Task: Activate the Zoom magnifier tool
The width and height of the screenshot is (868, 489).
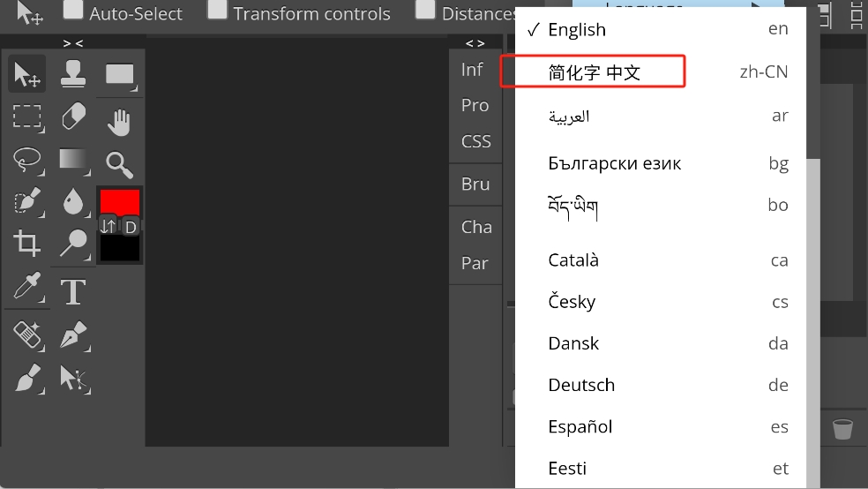Action: coord(119,164)
